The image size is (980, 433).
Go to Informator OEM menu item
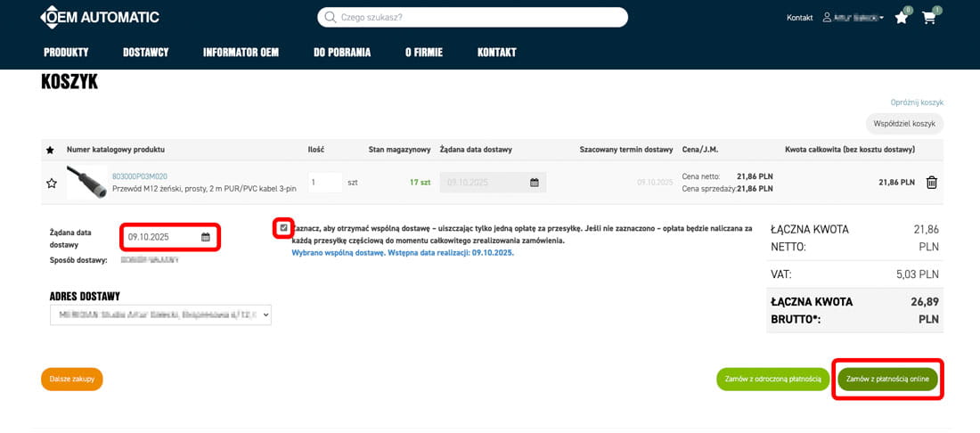pos(241,53)
